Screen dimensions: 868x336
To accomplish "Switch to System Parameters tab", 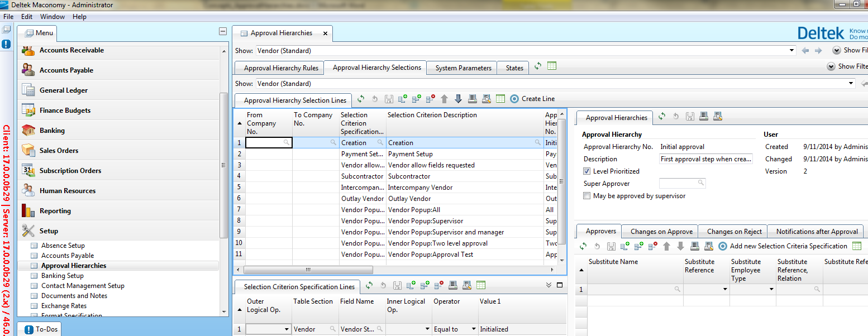I will (x=463, y=68).
